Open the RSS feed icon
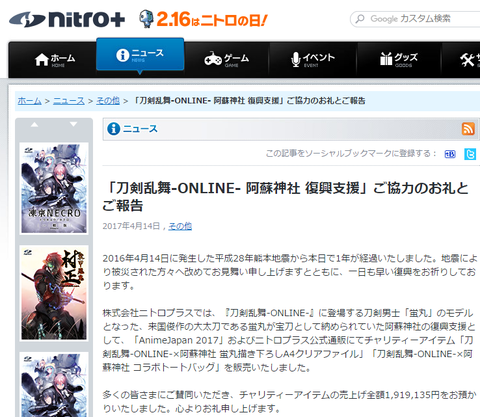 (x=468, y=129)
